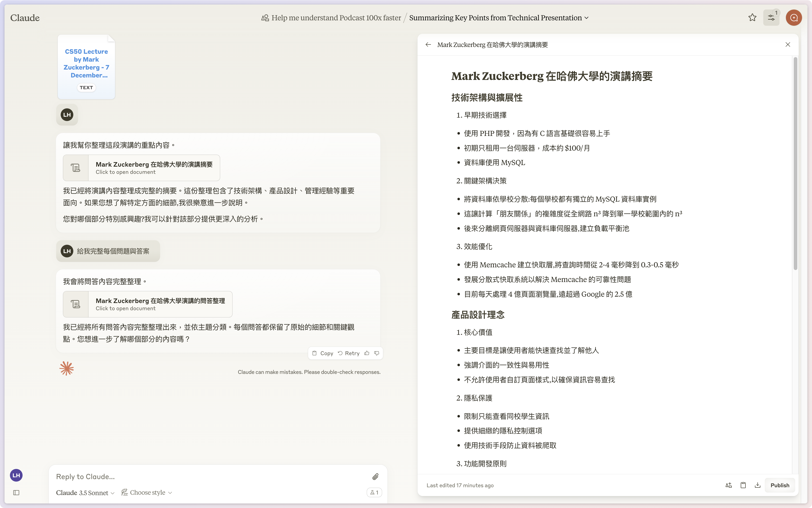
Task: Open Mark Zuckerberg 在哈佛大學的演講摘要 document card
Action: click(141, 168)
